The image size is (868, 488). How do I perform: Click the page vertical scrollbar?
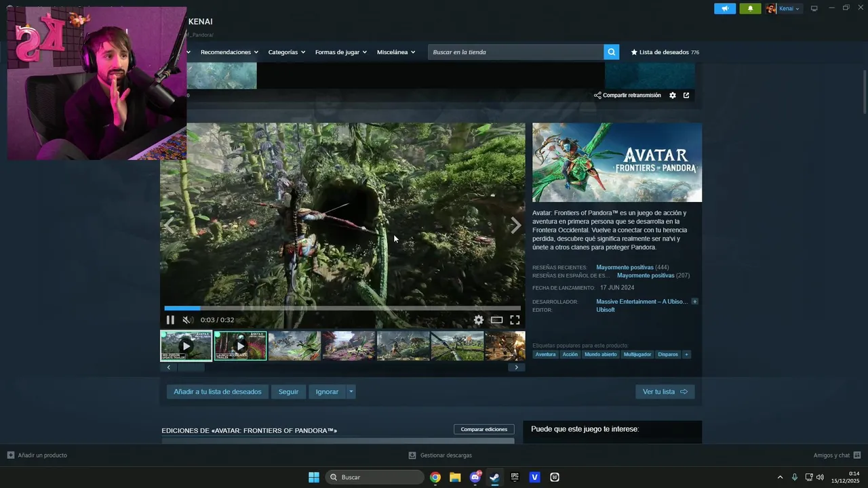[x=865, y=92]
